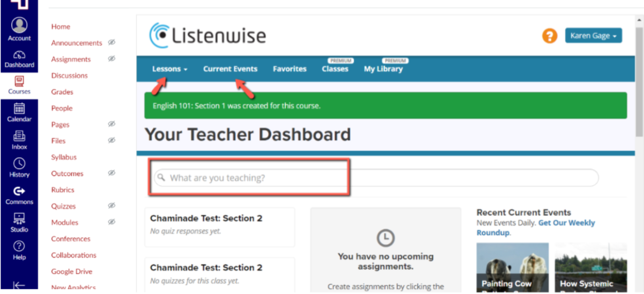Click the page's vertical scrollbar
The height and width of the screenshot is (294, 644).
click(x=639, y=84)
